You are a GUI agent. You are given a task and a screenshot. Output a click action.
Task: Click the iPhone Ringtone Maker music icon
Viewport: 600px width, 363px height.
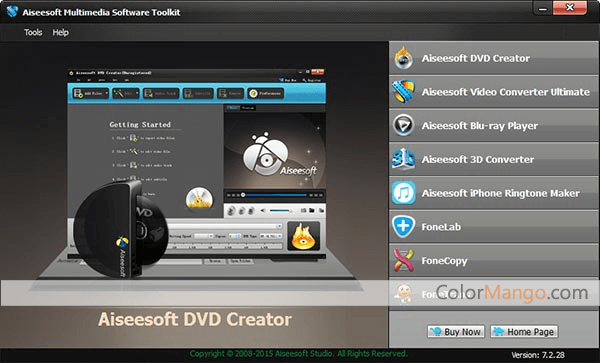coord(404,192)
